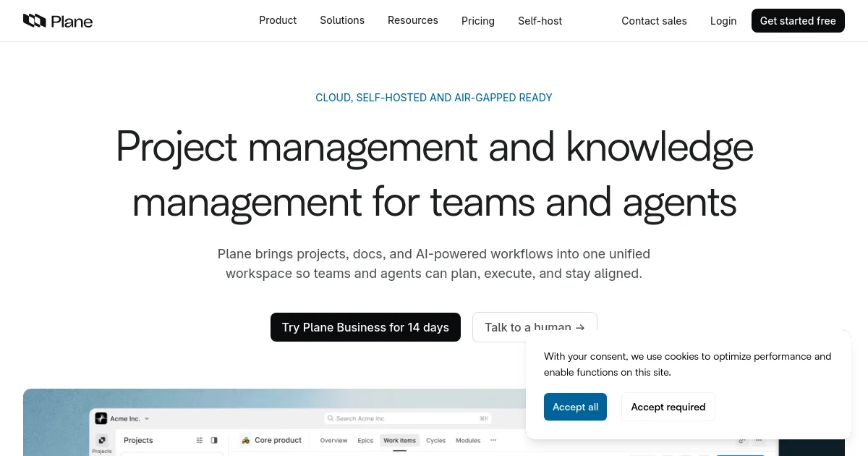Switch to the Epics tab
Screen dimensions: 868x456
click(365, 440)
